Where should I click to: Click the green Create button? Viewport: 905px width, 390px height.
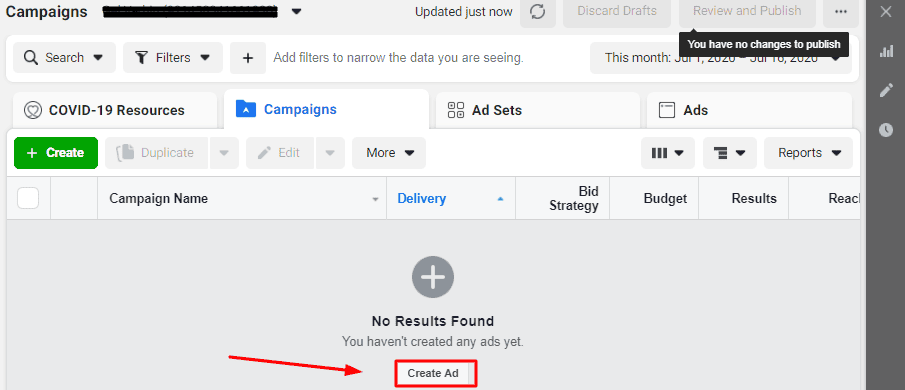(x=56, y=153)
